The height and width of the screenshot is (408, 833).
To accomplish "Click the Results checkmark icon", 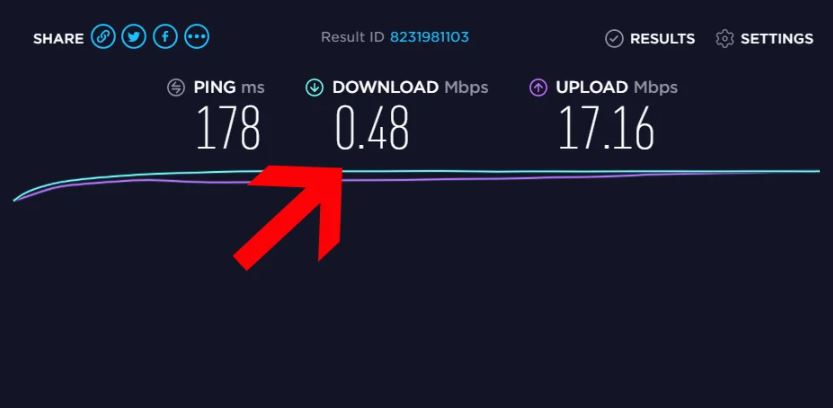I will (x=614, y=39).
